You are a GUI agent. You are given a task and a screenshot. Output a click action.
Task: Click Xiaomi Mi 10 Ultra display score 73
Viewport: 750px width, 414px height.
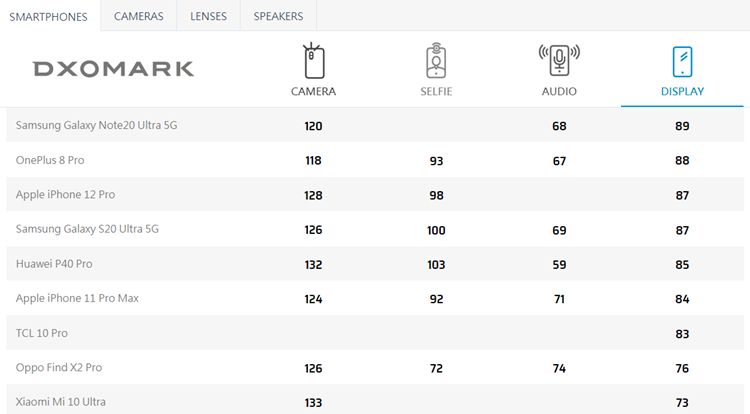click(x=682, y=403)
